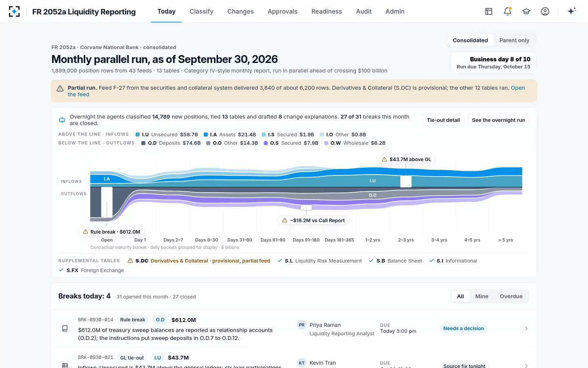Click the Needs a decision status badge

click(x=463, y=328)
